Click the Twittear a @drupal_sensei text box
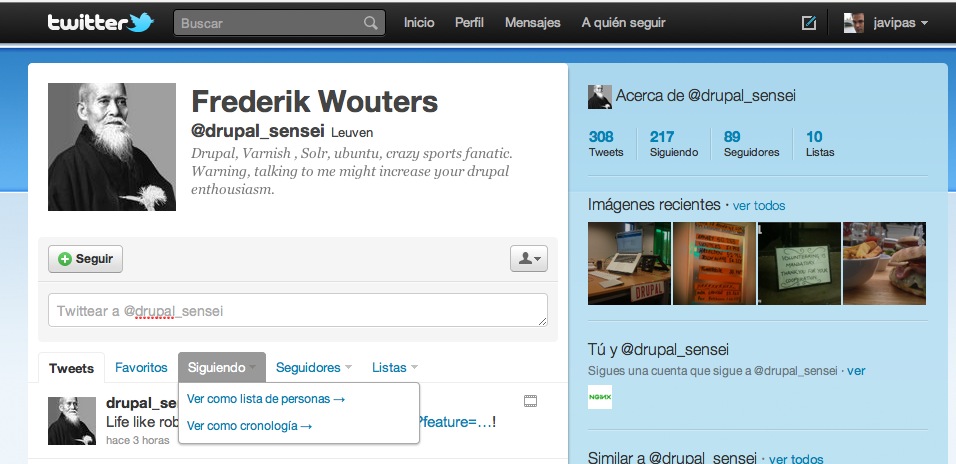 point(298,310)
